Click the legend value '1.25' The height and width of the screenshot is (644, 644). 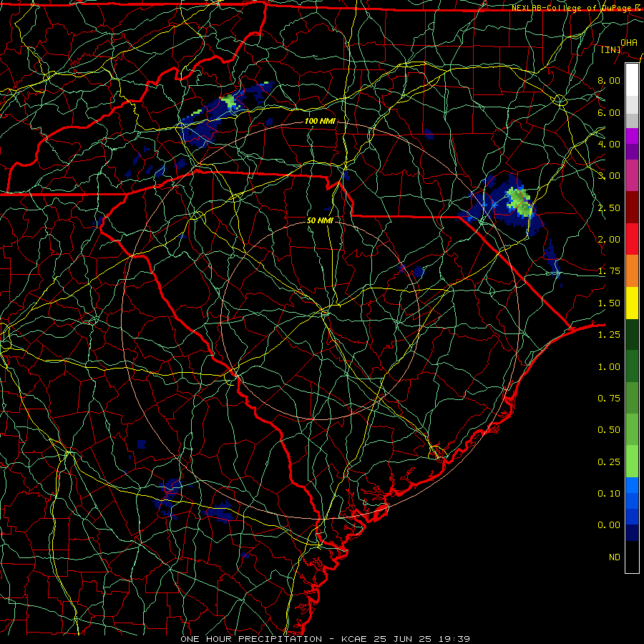tap(609, 335)
